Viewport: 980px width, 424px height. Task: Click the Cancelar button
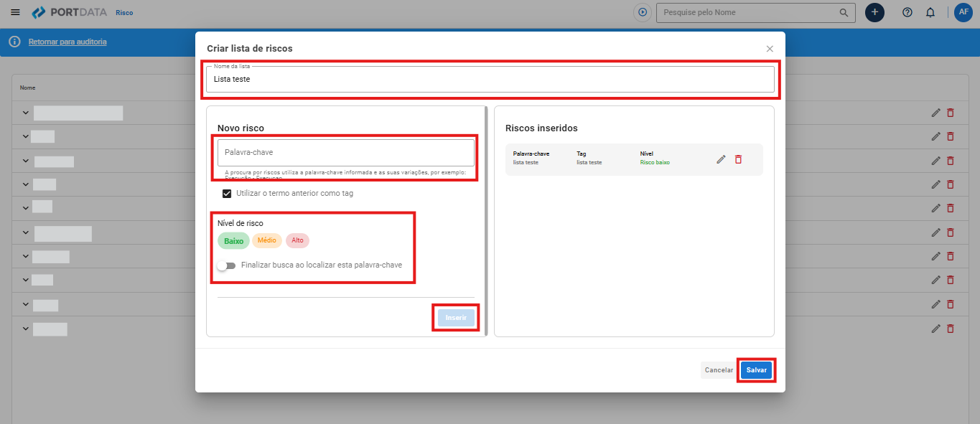click(719, 370)
